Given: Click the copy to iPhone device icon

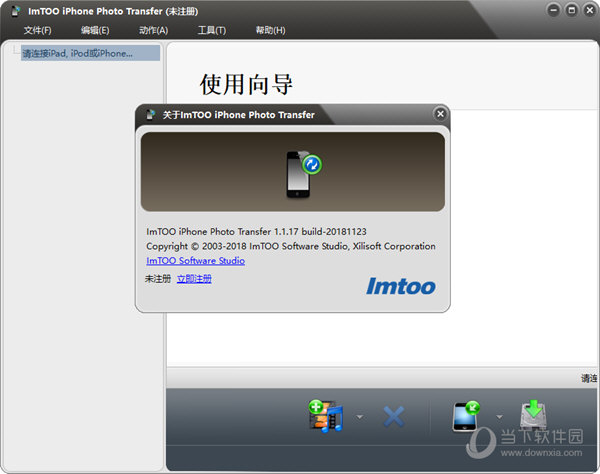Looking at the screenshot, I should pos(466,416).
